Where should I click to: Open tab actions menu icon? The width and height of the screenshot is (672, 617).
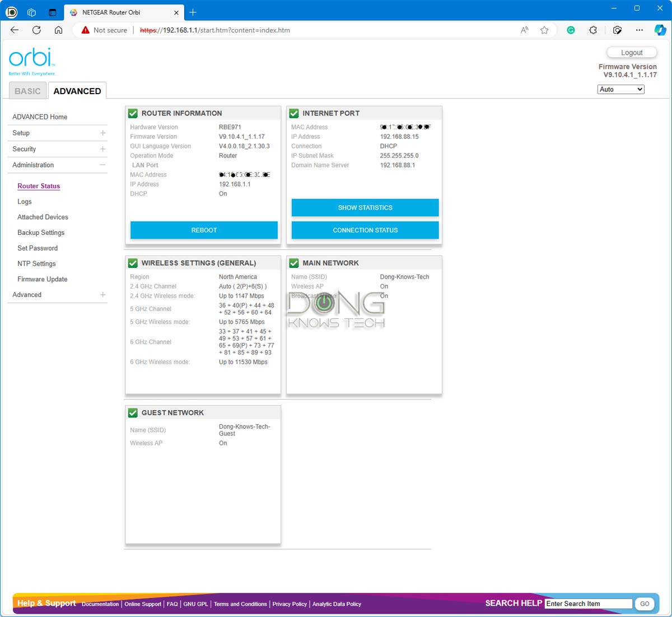[x=53, y=12]
